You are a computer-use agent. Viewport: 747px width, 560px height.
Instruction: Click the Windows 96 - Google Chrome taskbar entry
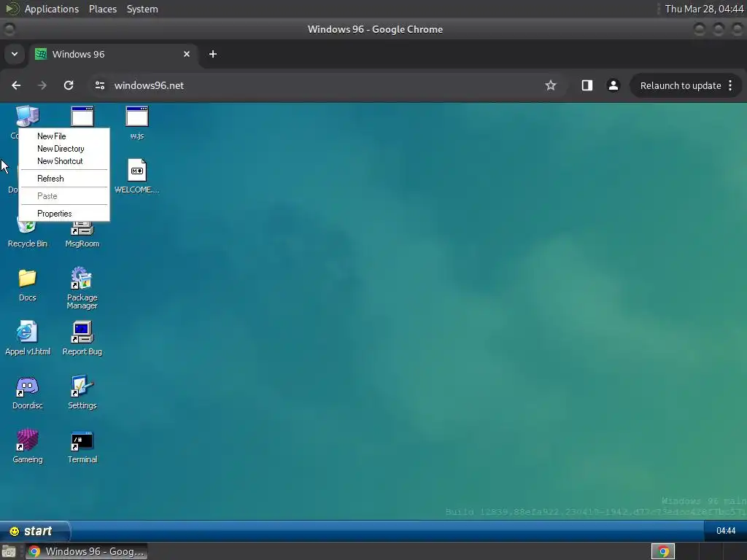[86, 551]
